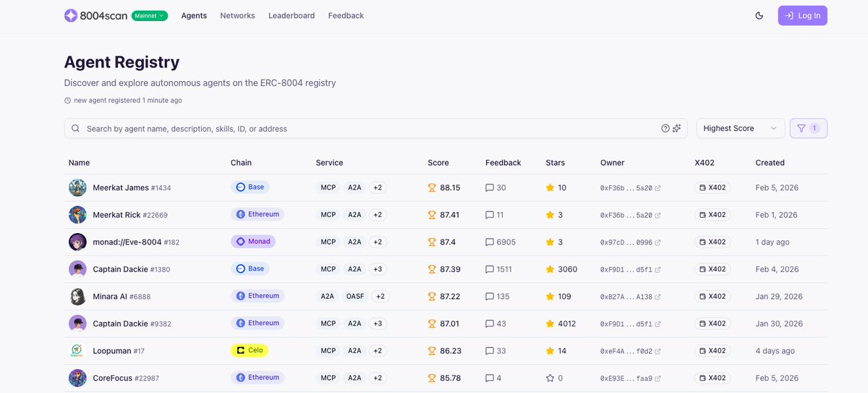The height and width of the screenshot is (393, 868).
Task: Open the Feedback nav item
Action: tap(346, 15)
